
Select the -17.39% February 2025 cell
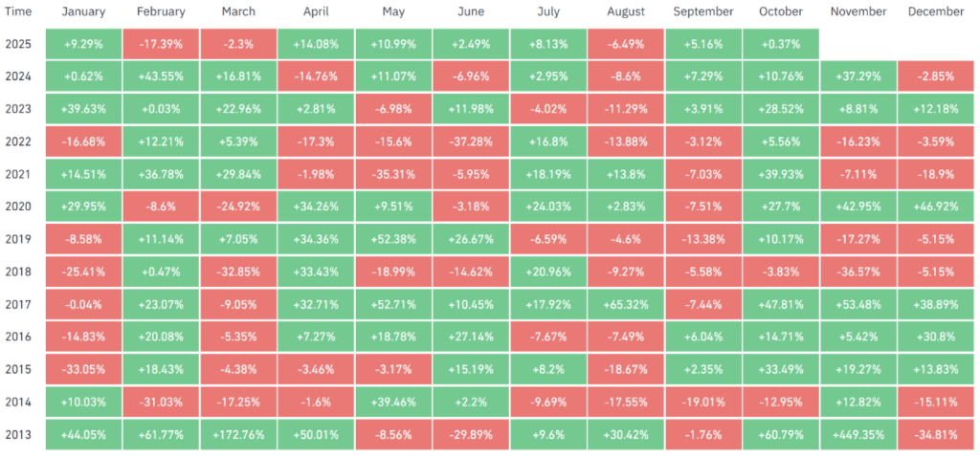(x=161, y=44)
